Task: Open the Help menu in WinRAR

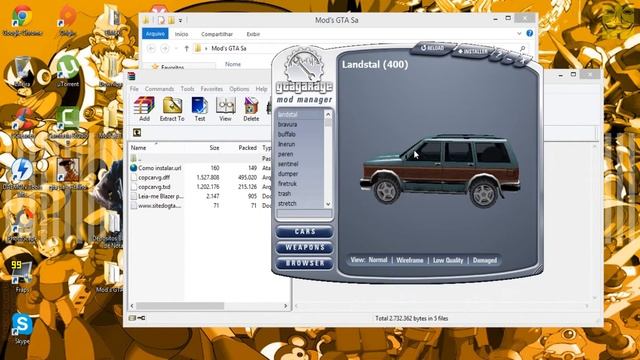Action: tap(261, 89)
